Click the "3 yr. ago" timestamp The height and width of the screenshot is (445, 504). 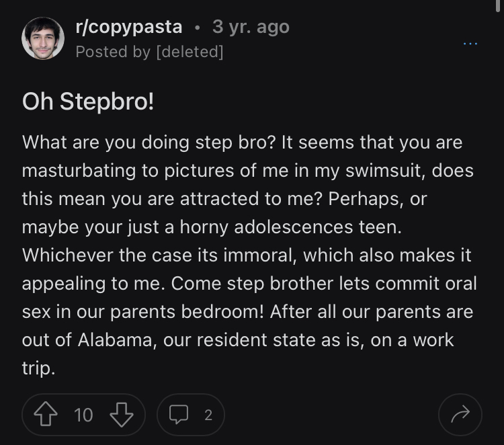[x=251, y=27]
